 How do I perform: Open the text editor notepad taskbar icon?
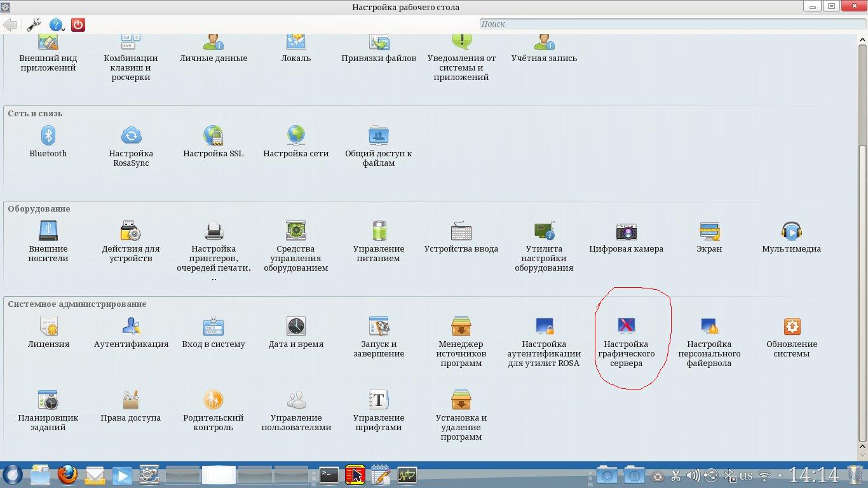(381, 475)
